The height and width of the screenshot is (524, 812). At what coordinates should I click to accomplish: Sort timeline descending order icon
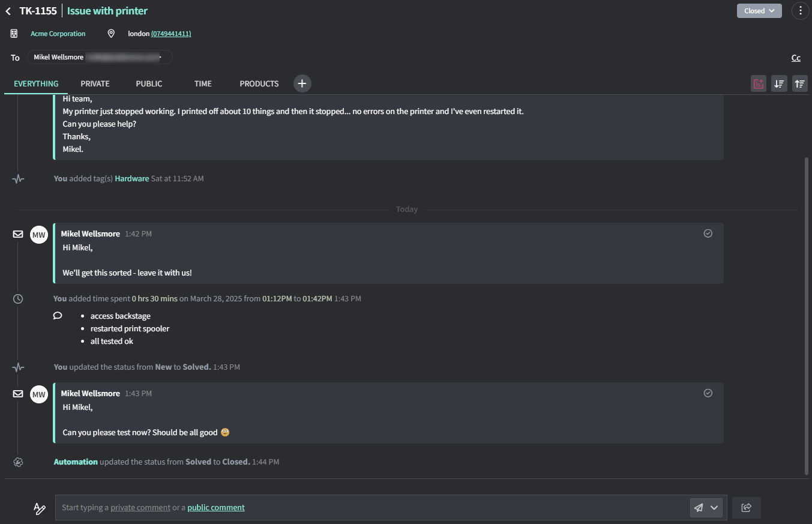pyautogui.click(x=779, y=83)
